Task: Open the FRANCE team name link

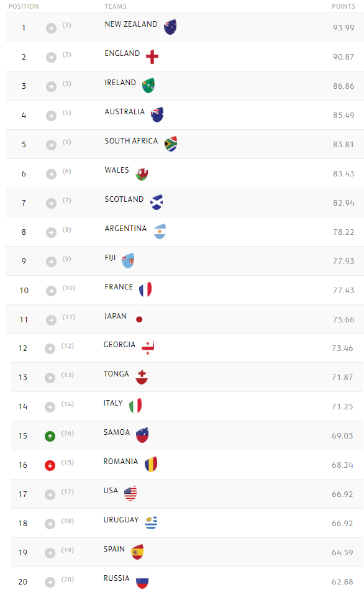Action: coord(119,287)
